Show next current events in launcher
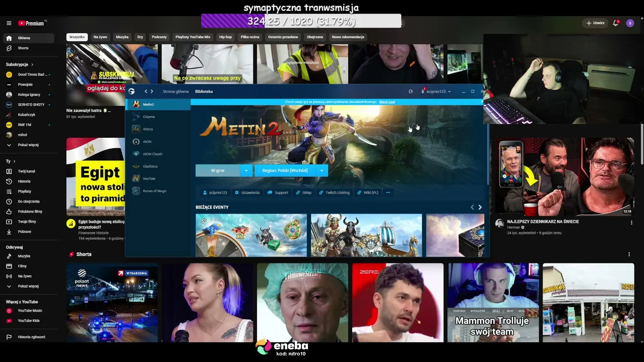This screenshot has width=644, height=362. pos(480,207)
